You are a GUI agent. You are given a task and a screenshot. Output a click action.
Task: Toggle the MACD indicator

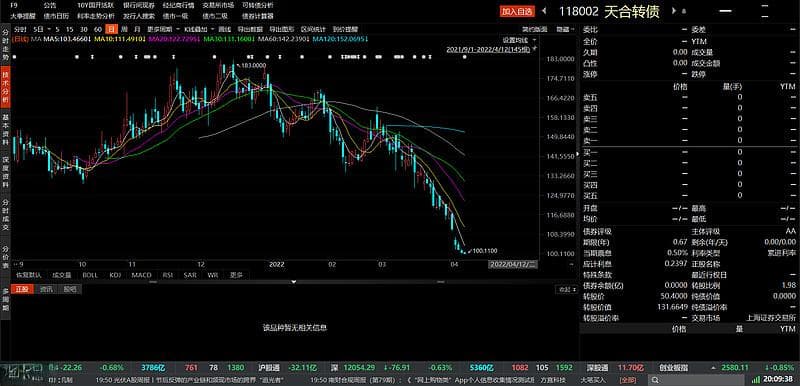(141, 275)
